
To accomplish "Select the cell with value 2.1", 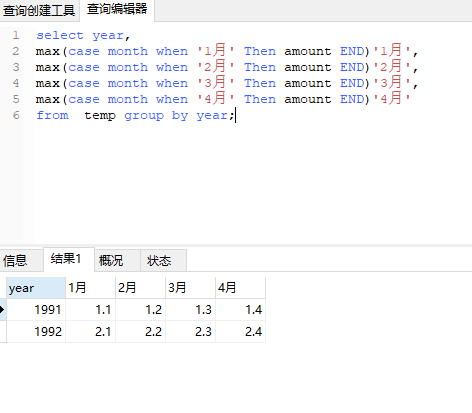I will pyautogui.click(x=91, y=332).
